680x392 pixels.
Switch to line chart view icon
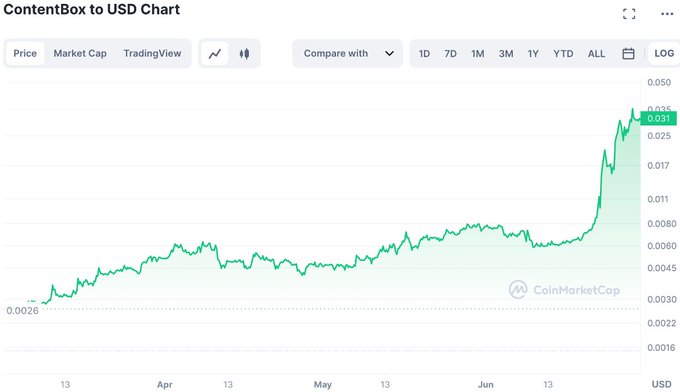pos(215,54)
